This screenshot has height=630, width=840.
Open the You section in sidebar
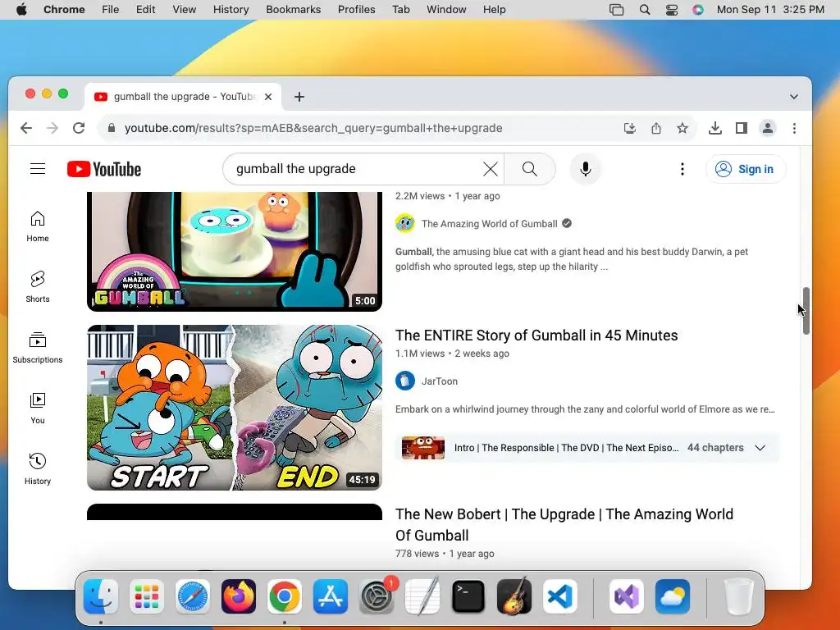click(38, 409)
